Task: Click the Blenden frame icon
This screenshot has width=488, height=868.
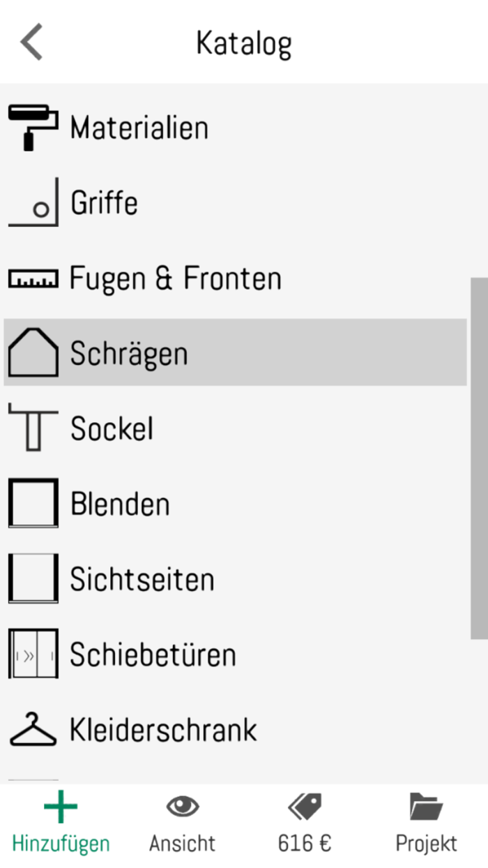Action: 31,504
